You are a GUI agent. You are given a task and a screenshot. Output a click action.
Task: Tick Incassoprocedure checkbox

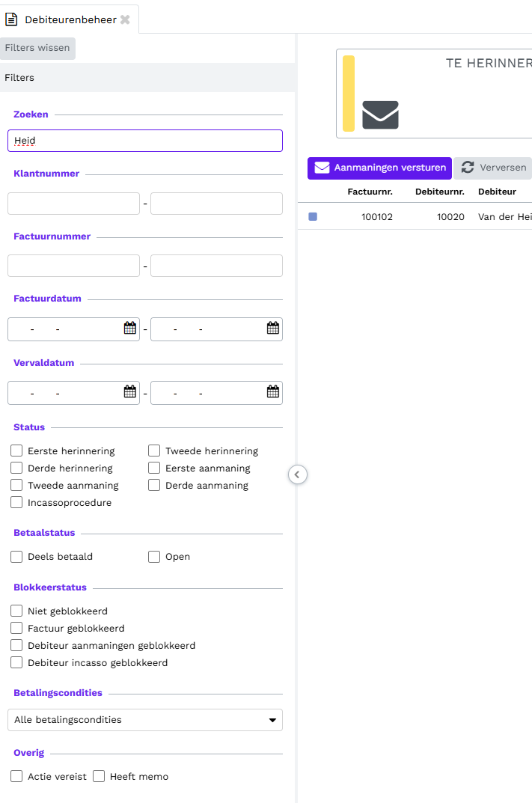point(16,502)
